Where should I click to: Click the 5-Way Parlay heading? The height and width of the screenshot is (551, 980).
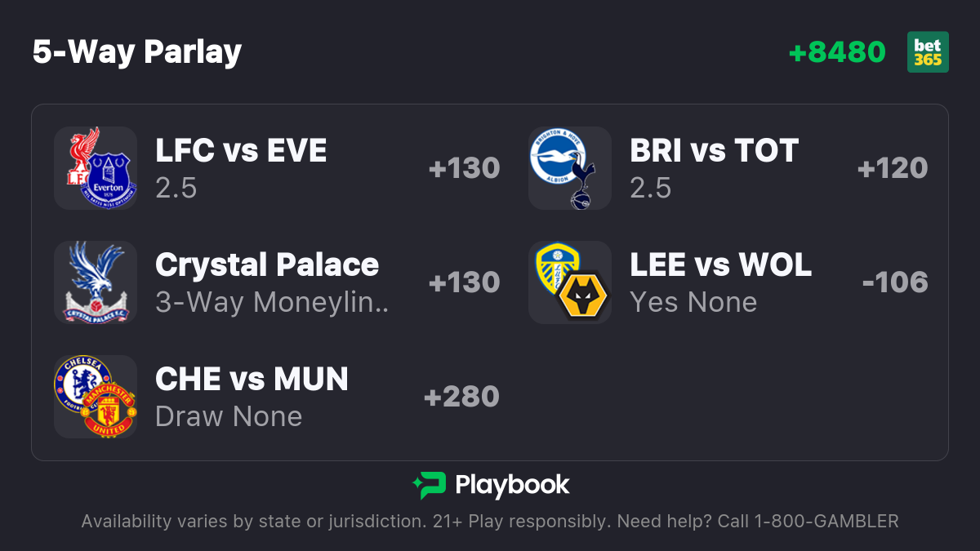(137, 52)
